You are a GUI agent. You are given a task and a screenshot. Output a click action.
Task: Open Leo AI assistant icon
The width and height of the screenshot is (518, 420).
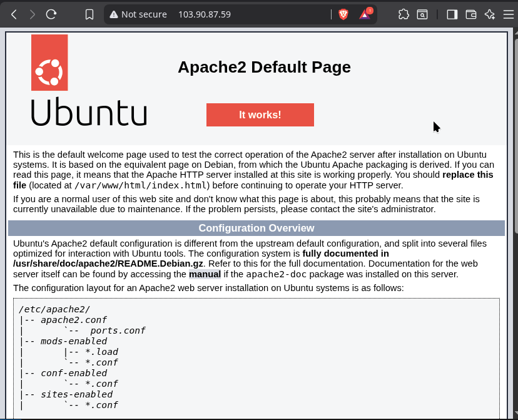tap(490, 14)
